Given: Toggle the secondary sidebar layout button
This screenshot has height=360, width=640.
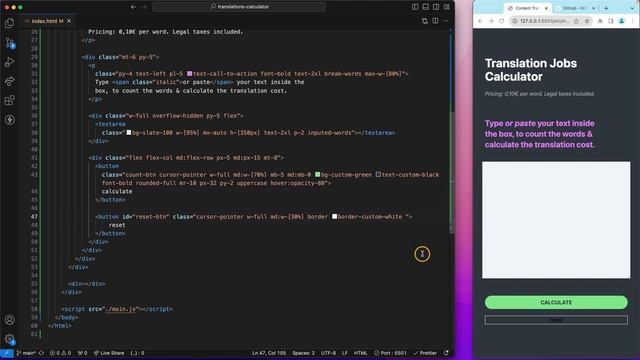Looking at the screenshot, I should pos(436,7).
